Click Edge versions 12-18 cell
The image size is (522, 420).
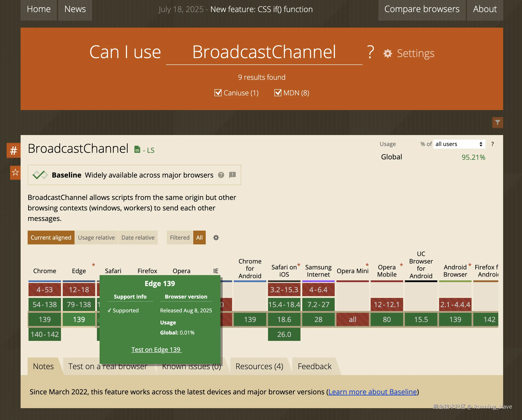[x=79, y=290]
